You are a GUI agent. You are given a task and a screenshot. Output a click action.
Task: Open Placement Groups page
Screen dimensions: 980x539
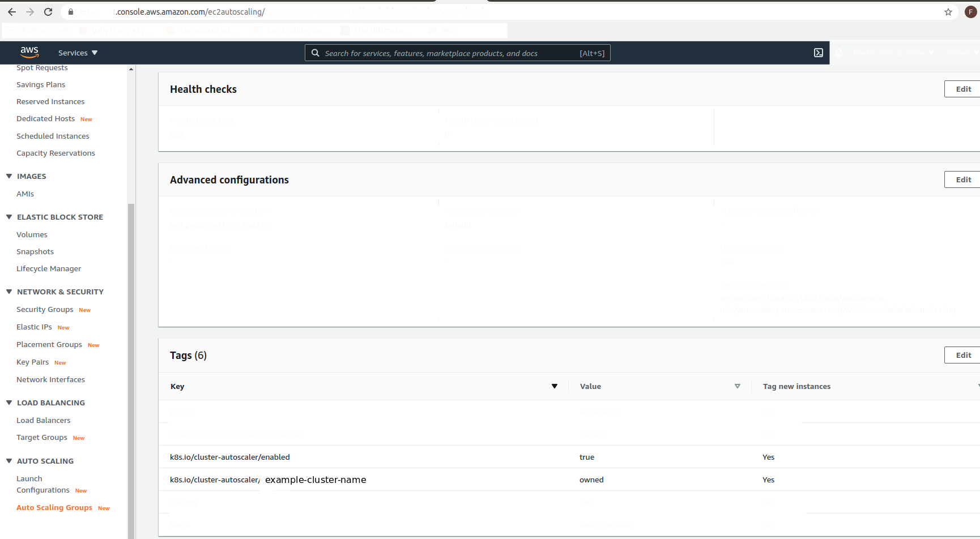point(49,344)
